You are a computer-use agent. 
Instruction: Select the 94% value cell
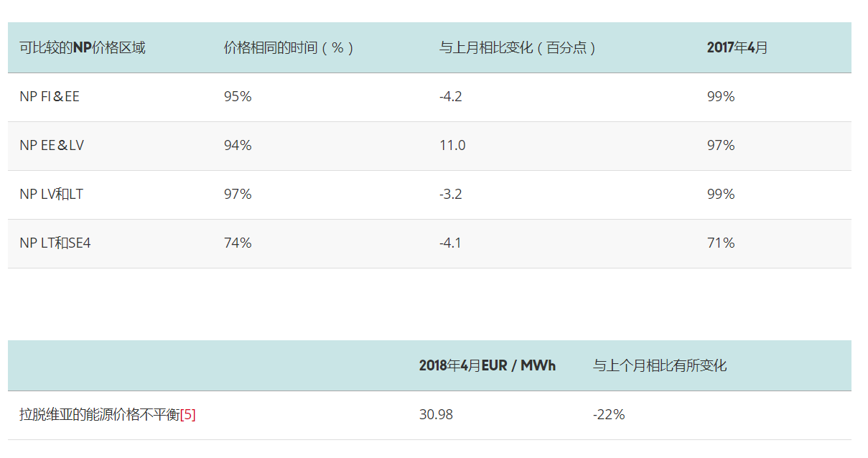point(238,146)
